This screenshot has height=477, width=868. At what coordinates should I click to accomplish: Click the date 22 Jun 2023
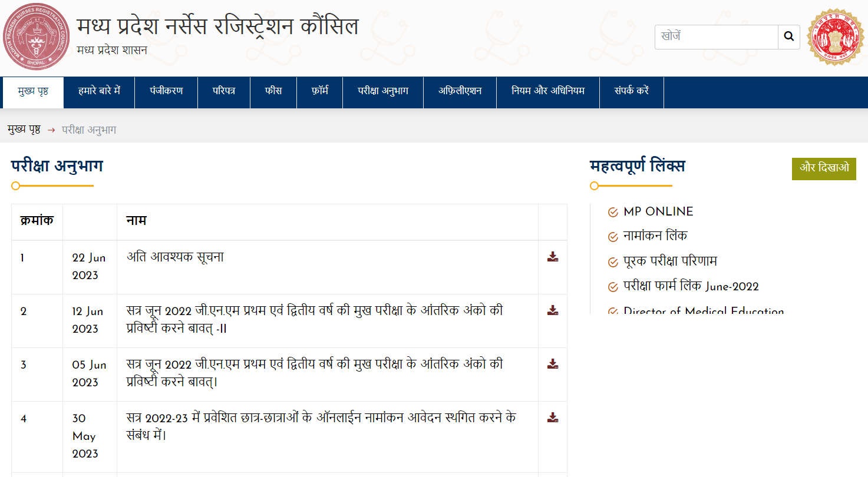tap(89, 267)
